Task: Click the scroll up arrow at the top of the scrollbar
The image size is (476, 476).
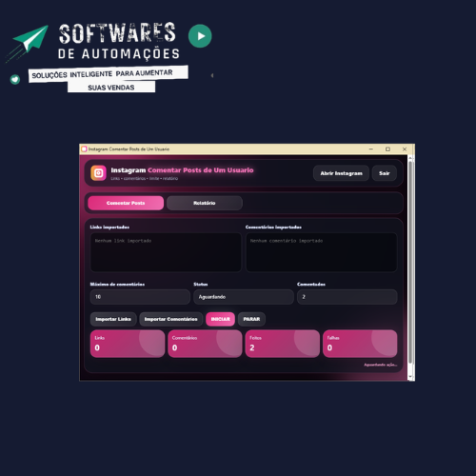Action: point(410,158)
